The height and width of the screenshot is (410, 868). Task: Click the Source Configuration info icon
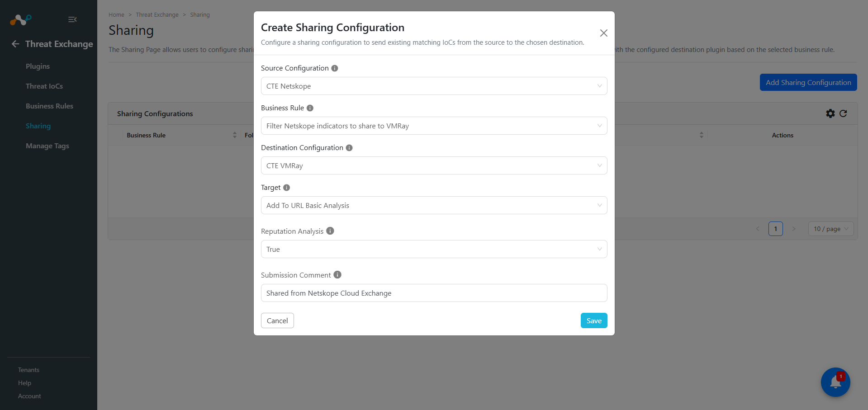click(x=335, y=68)
